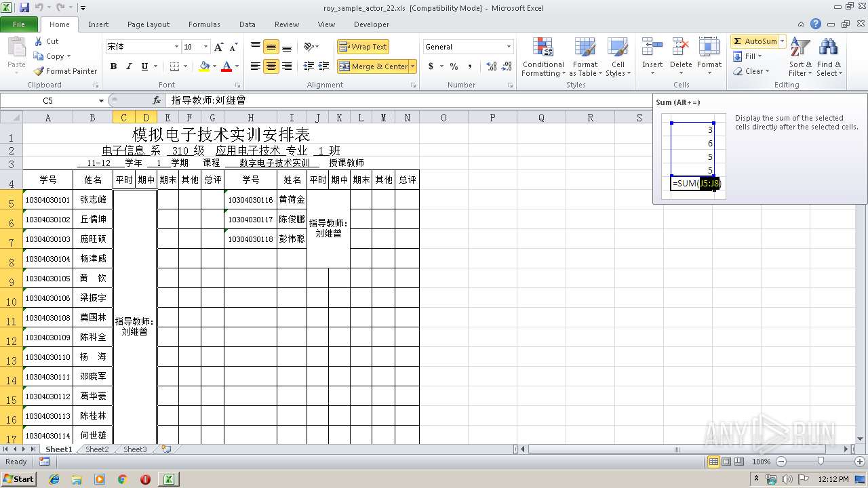Click Insert cells icon
Viewport: 868px width, 488px height.
point(652,47)
